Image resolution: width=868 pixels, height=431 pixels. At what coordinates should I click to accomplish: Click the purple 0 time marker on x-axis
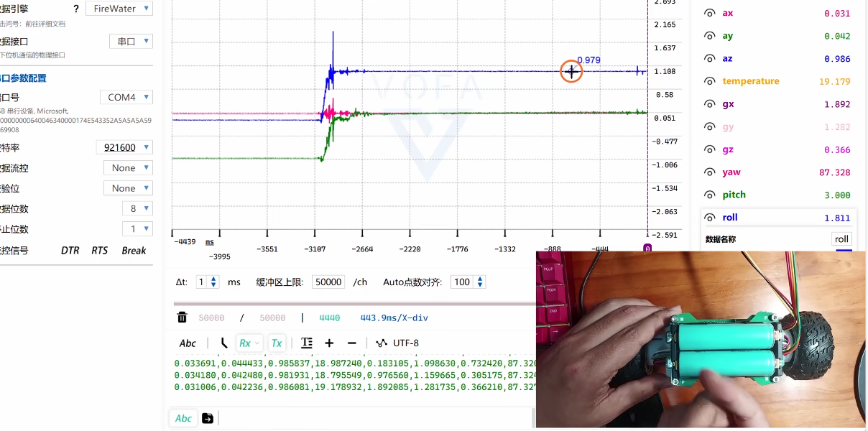coord(647,249)
